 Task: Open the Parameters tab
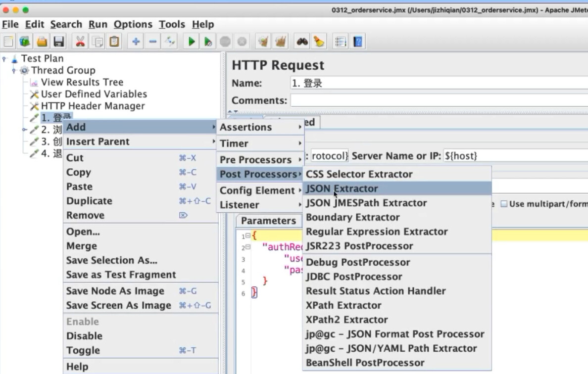(x=268, y=221)
